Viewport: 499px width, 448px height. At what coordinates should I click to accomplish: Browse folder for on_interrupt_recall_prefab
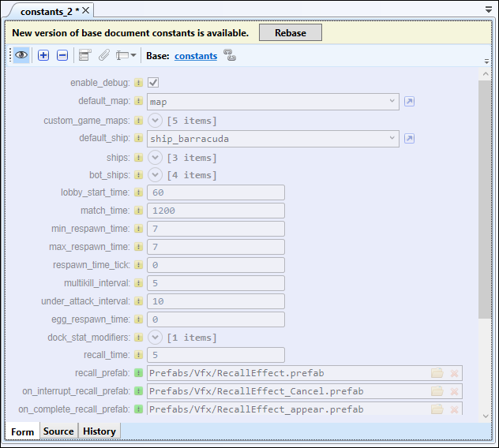437,391
